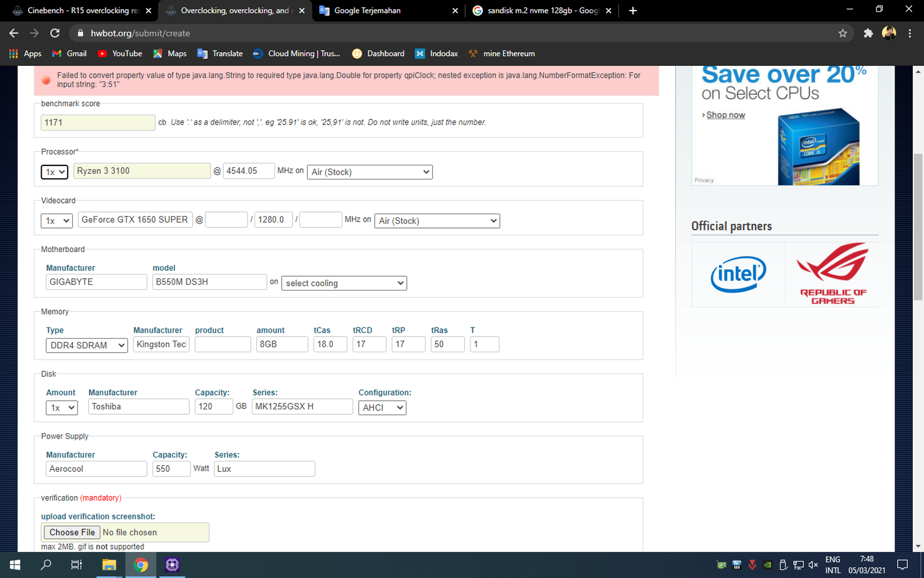Click the videocard name field GTX 1650 SUPER
This screenshot has width=924, height=578.
point(135,219)
